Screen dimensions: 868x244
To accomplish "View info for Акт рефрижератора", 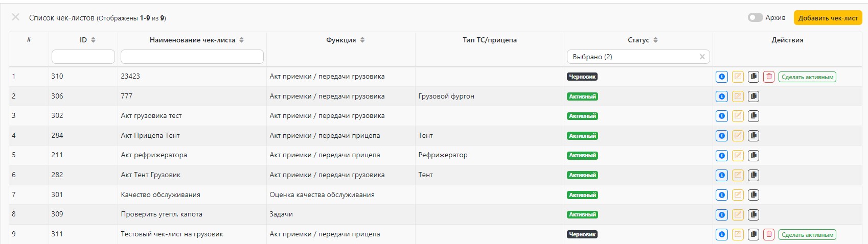I will pos(721,156).
